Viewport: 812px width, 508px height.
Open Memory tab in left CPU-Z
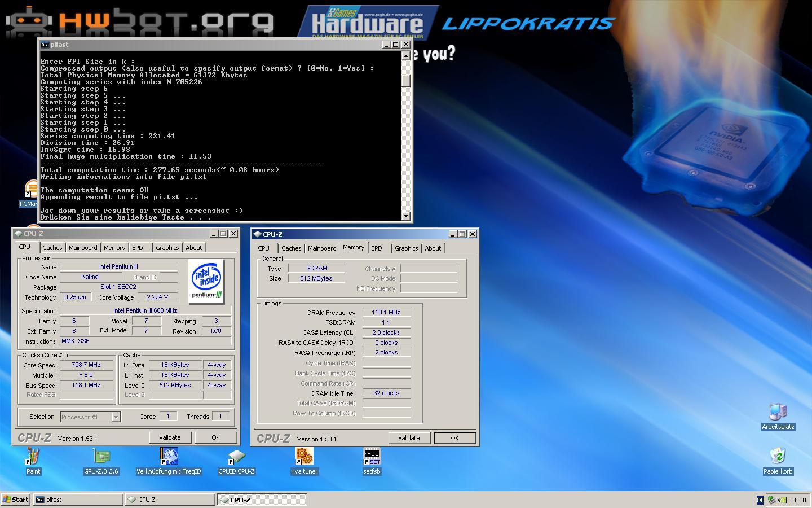[x=114, y=248]
